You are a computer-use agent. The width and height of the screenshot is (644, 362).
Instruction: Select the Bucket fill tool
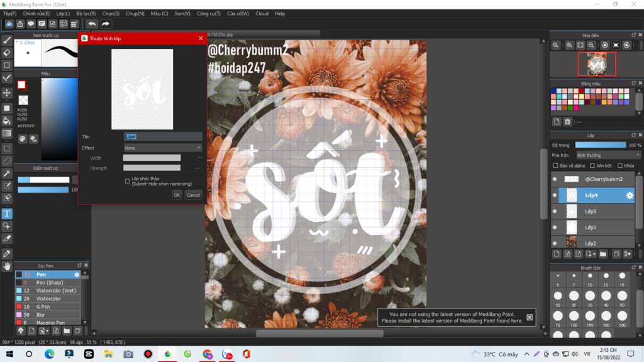[7, 120]
